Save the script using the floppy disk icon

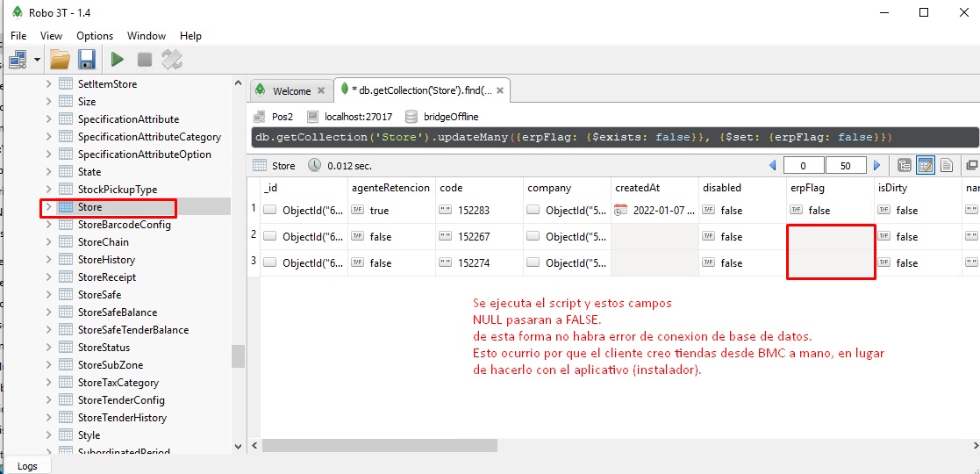[x=86, y=60]
